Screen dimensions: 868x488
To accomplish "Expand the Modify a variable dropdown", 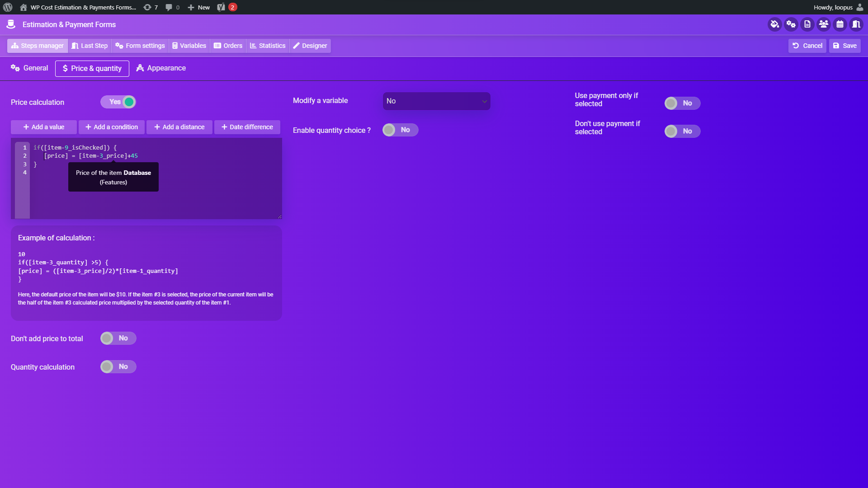I will [436, 101].
